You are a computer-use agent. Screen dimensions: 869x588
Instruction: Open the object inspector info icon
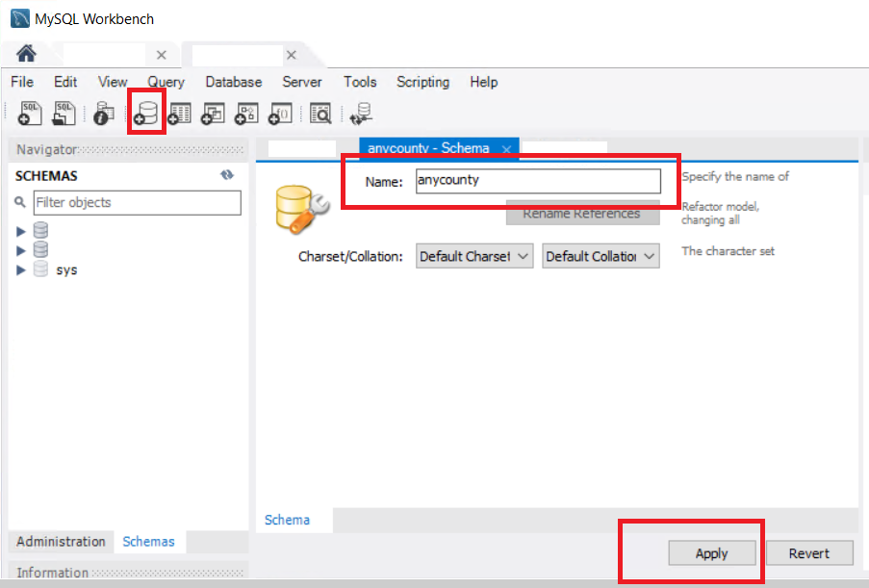click(x=104, y=113)
